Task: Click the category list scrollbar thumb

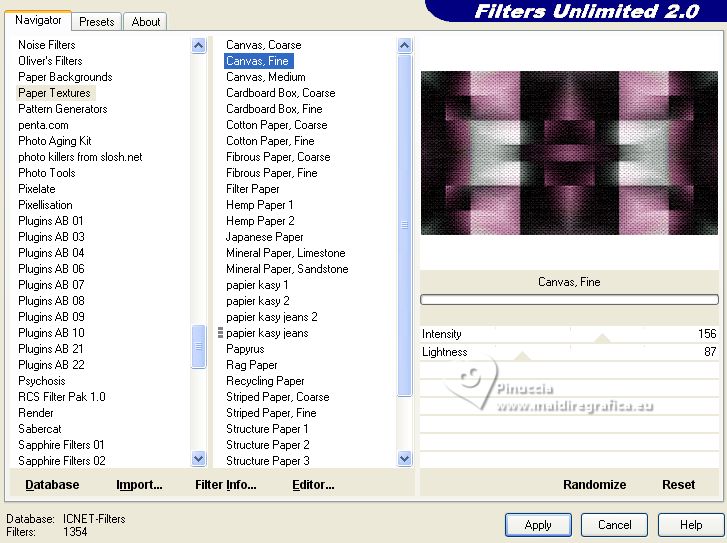Action: [198, 346]
